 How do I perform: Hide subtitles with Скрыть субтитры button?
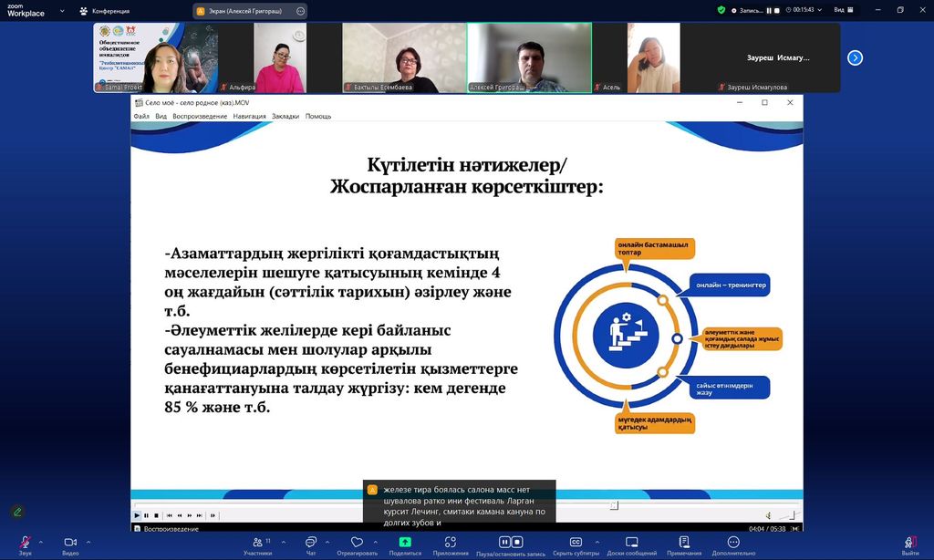(576, 543)
